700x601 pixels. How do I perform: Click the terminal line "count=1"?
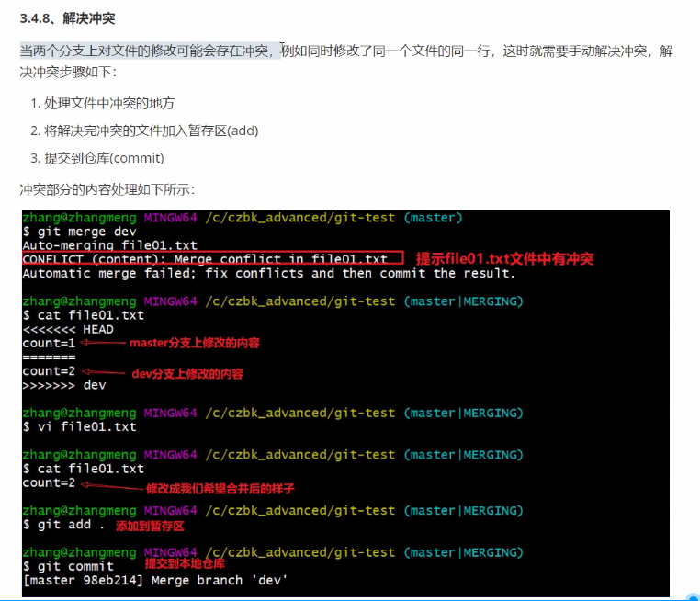point(49,344)
